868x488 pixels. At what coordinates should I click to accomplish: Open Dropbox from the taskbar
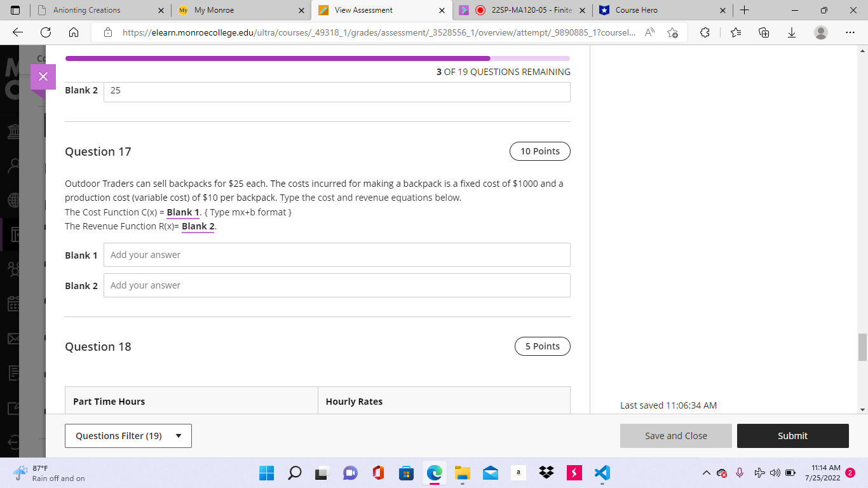coord(546,473)
